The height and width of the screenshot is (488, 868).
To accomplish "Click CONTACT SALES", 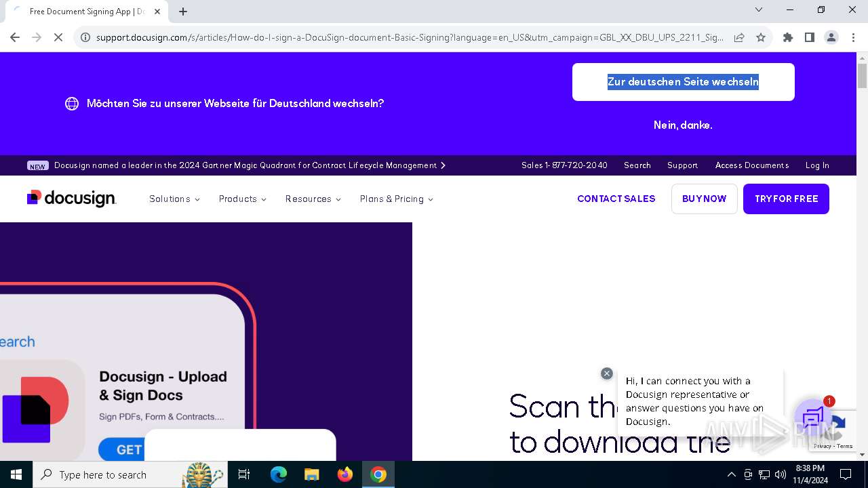I will 616,199.
